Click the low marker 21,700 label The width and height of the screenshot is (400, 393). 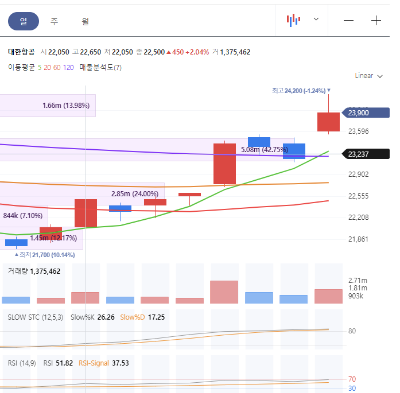point(45,255)
